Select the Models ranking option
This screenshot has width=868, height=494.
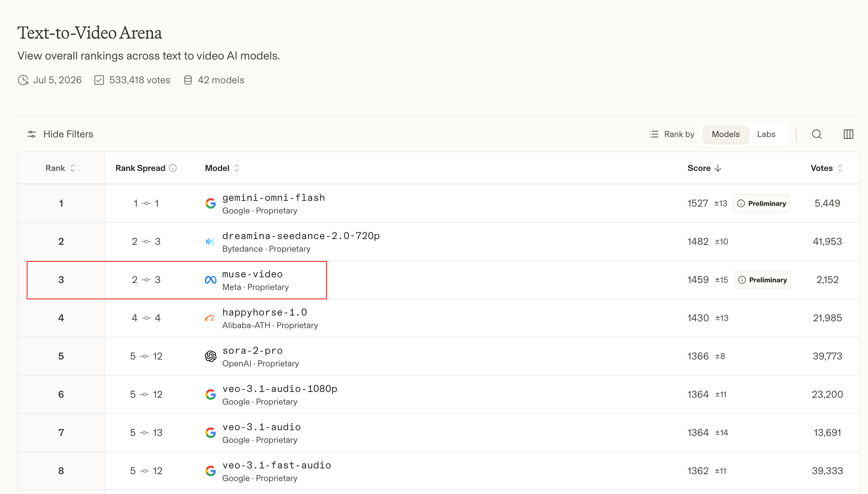point(725,134)
